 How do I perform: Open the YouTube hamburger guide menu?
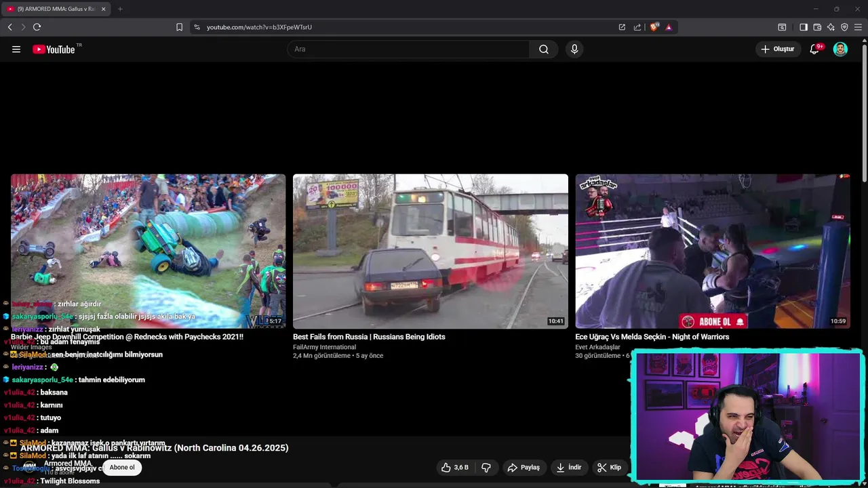click(16, 49)
